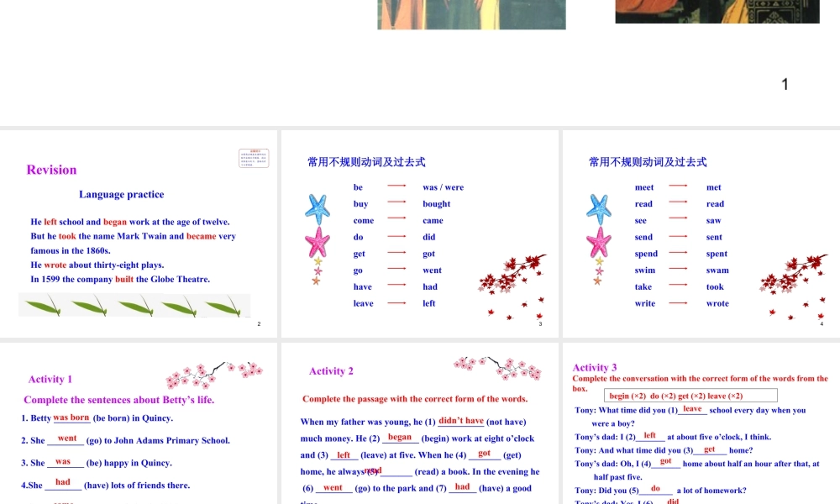Screen dimensions: 840x504
Task: Click the pink starfish next to 'send'
Action: click(x=599, y=242)
